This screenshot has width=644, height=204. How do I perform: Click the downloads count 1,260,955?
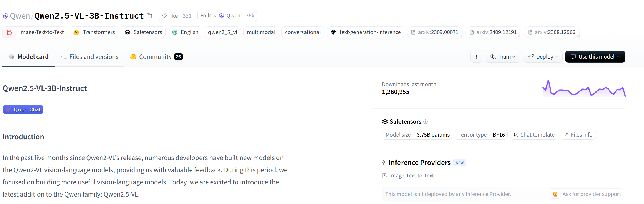coord(395,92)
